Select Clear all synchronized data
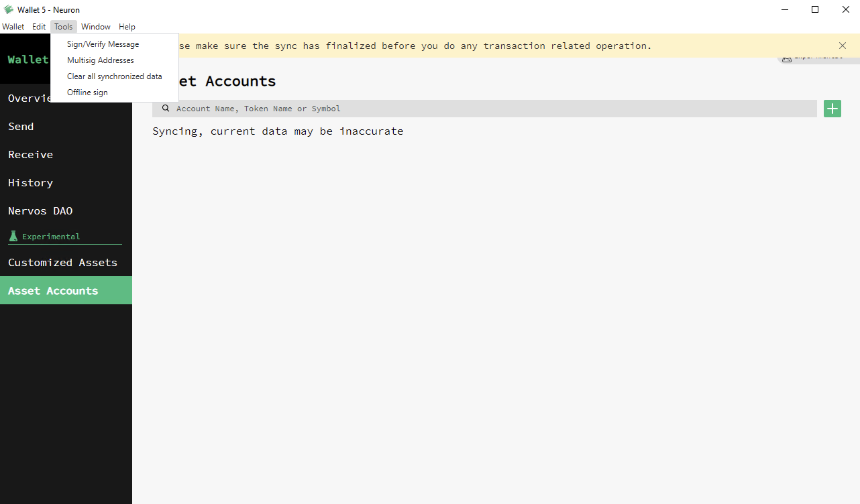Image resolution: width=860 pixels, height=504 pixels. (115, 76)
